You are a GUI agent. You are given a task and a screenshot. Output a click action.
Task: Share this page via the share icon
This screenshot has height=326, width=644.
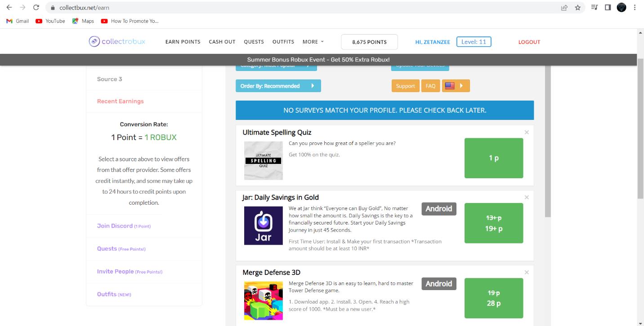click(564, 8)
